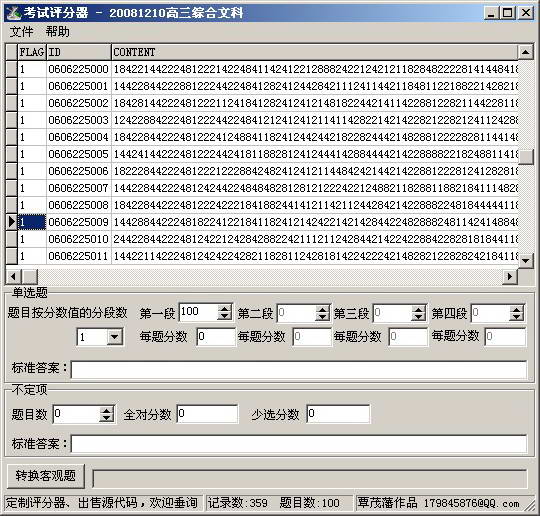Viewport: 540px width, 516px height.
Task: Click the 第三段 spinner up arrow
Action: click(x=418, y=309)
